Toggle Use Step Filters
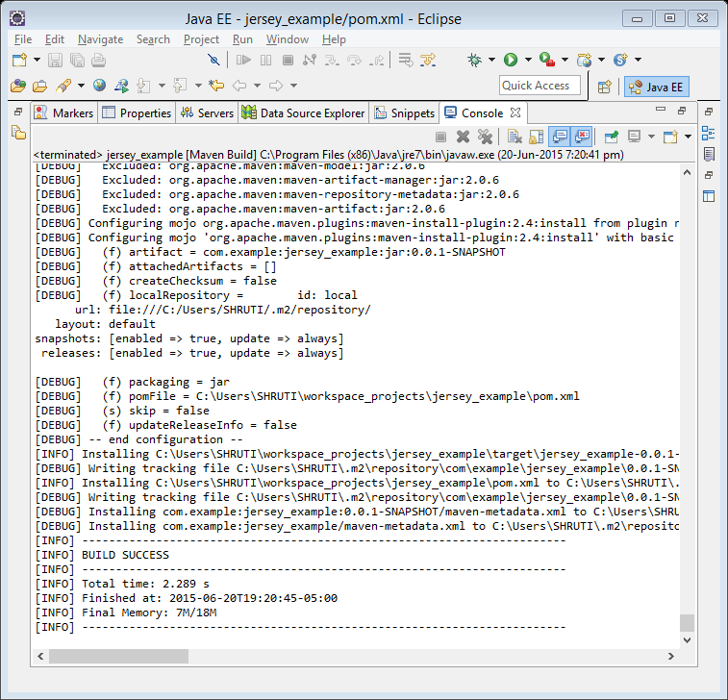 click(x=428, y=60)
